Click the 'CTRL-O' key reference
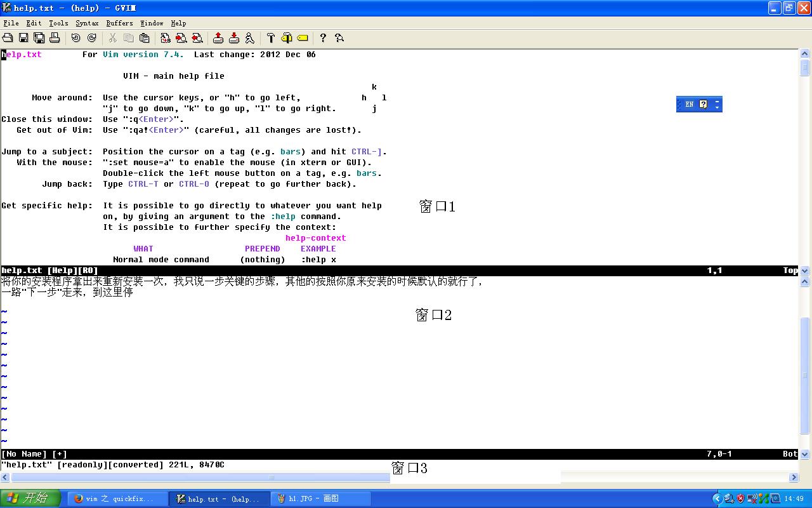 pos(194,184)
